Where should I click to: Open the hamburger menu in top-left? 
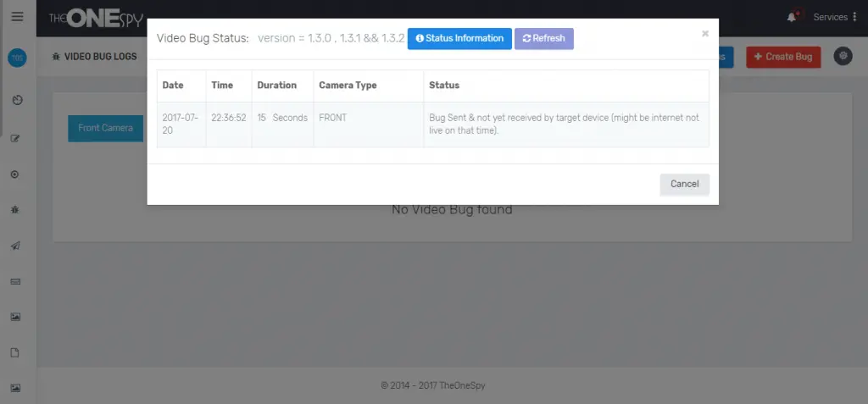pyautogui.click(x=17, y=17)
